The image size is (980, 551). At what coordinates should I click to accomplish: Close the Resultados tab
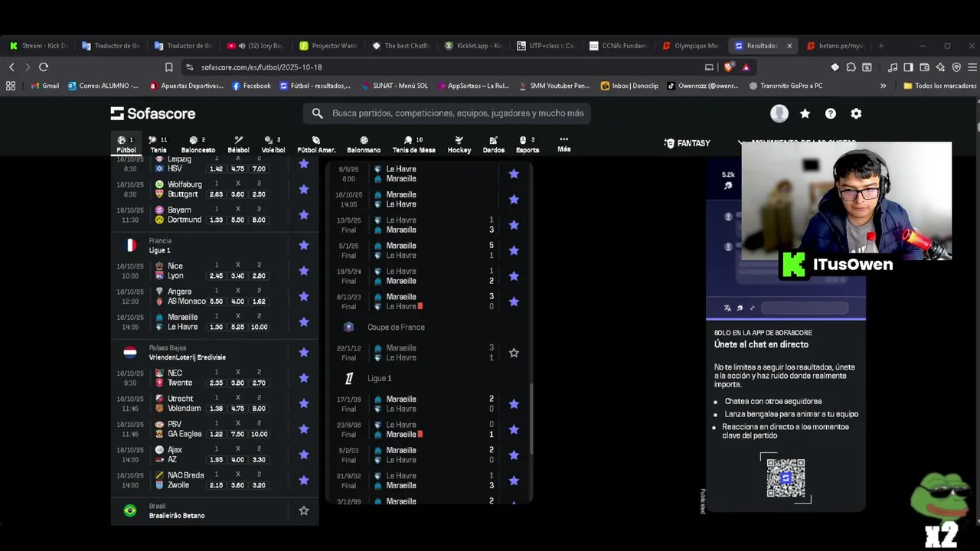click(x=789, y=46)
